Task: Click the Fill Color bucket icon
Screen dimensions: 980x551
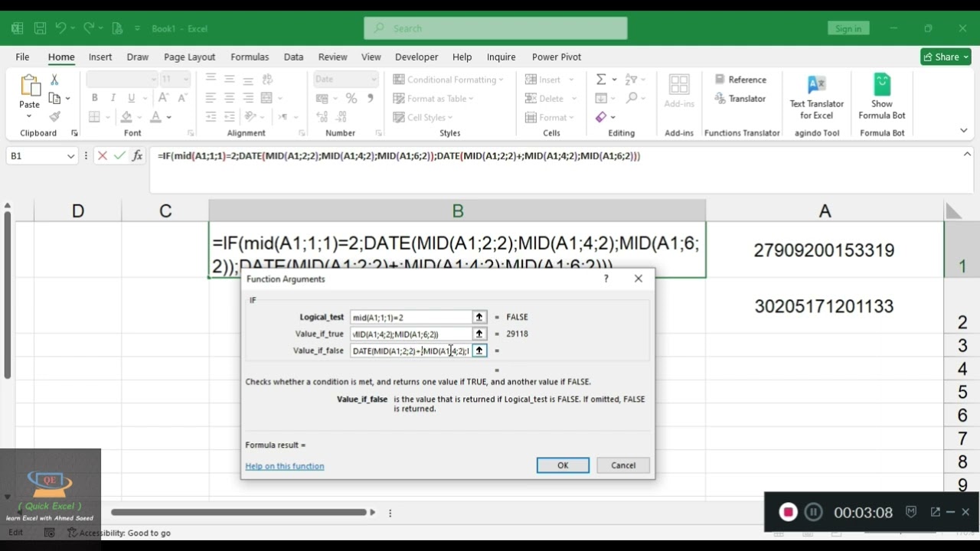Action: pyautogui.click(x=126, y=117)
